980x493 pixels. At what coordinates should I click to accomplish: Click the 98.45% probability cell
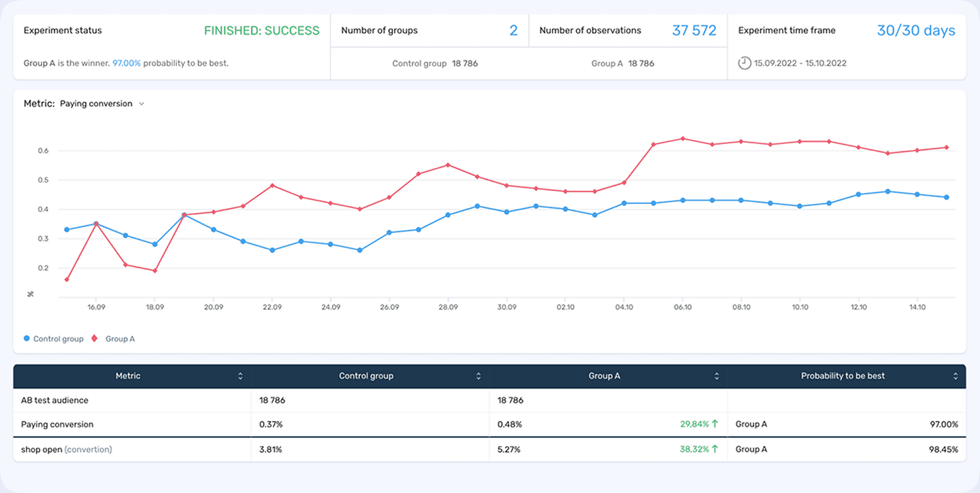(x=943, y=449)
